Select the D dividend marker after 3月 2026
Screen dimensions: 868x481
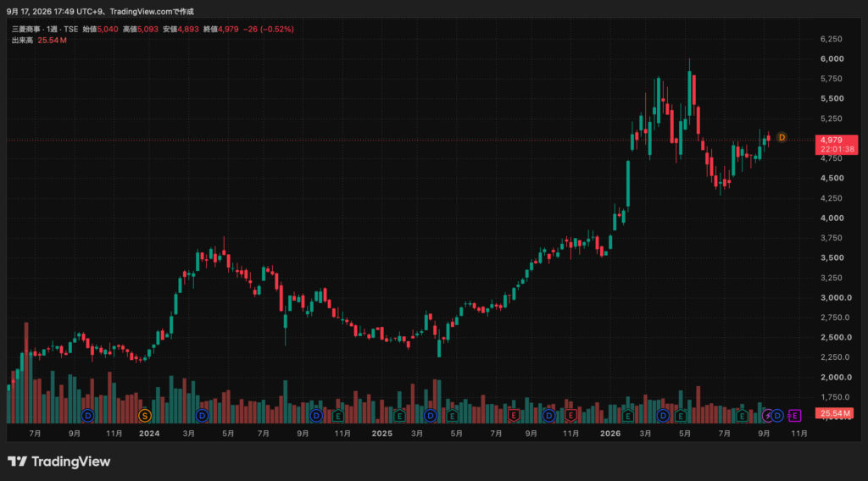663,415
